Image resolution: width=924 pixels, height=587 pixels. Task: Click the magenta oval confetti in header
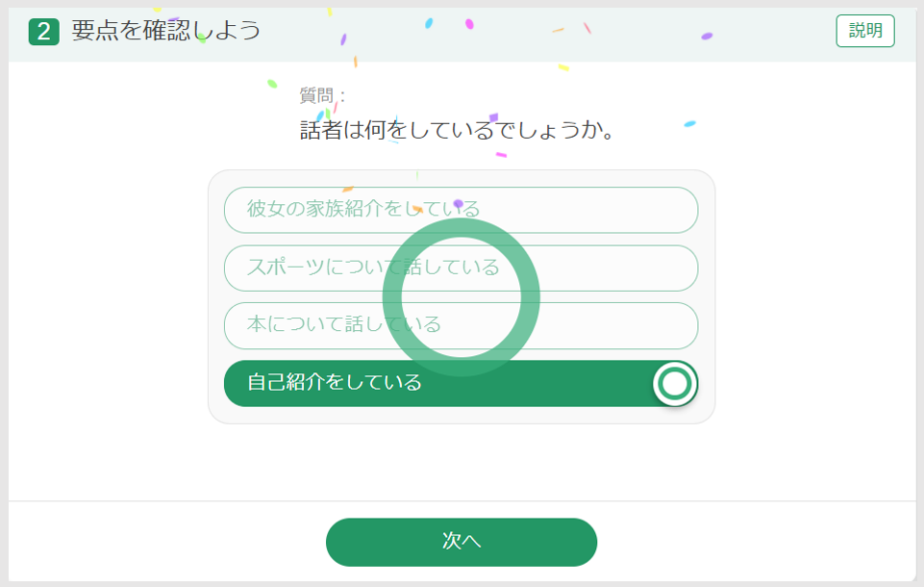469,24
